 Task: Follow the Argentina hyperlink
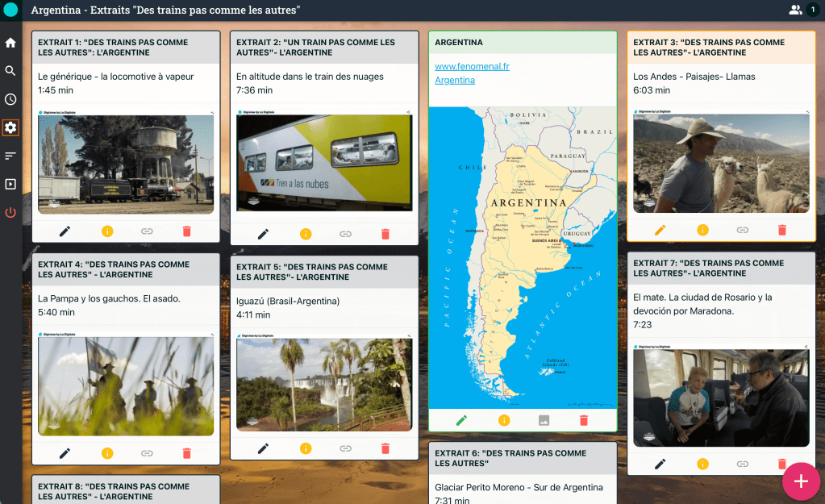click(x=455, y=80)
